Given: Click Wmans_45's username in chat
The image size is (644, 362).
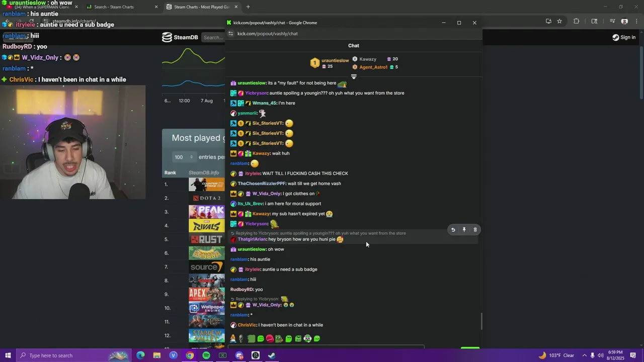Looking at the screenshot, I should pyautogui.click(x=264, y=103).
